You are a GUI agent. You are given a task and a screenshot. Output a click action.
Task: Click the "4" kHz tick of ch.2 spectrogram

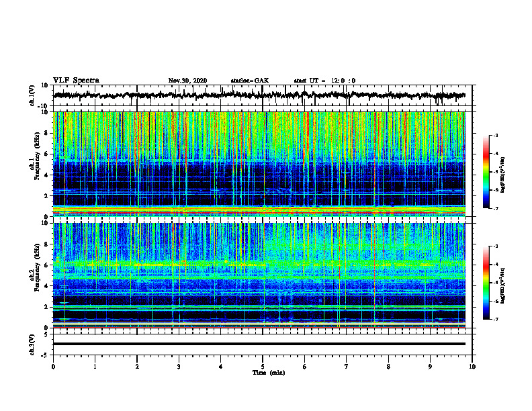(46, 286)
